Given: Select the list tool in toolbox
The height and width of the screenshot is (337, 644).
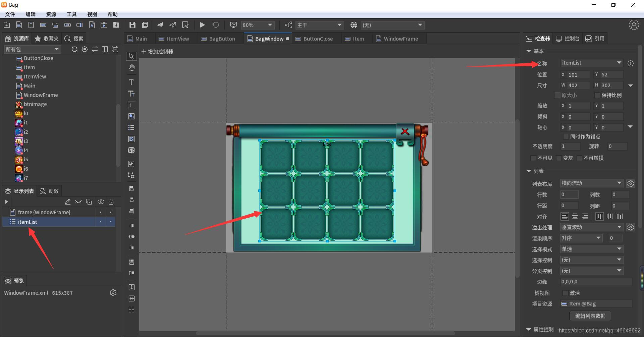Looking at the screenshot, I should tap(131, 128).
